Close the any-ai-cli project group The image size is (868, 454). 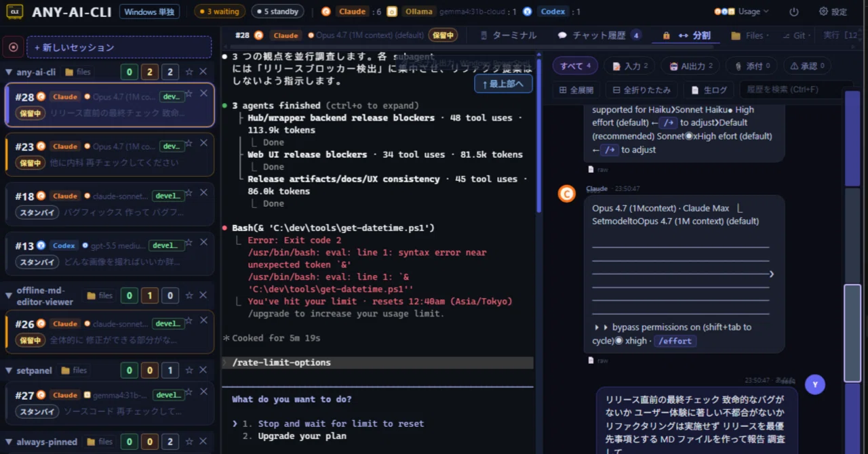click(x=204, y=72)
